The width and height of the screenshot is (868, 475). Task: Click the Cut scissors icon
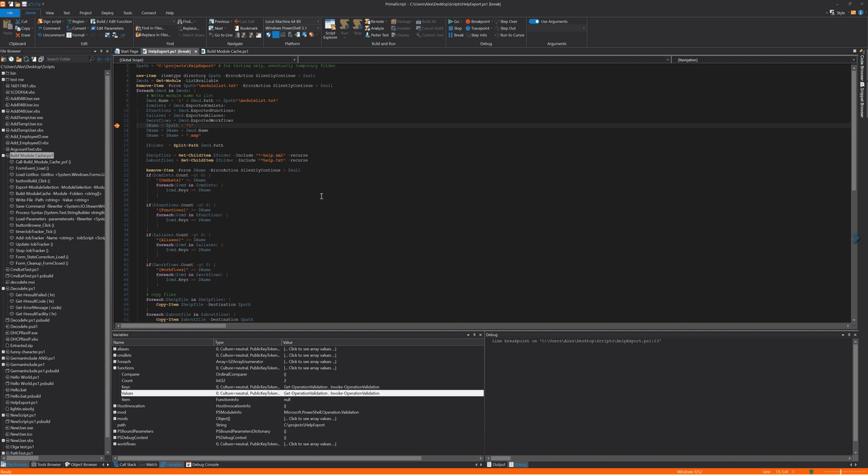coord(17,22)
